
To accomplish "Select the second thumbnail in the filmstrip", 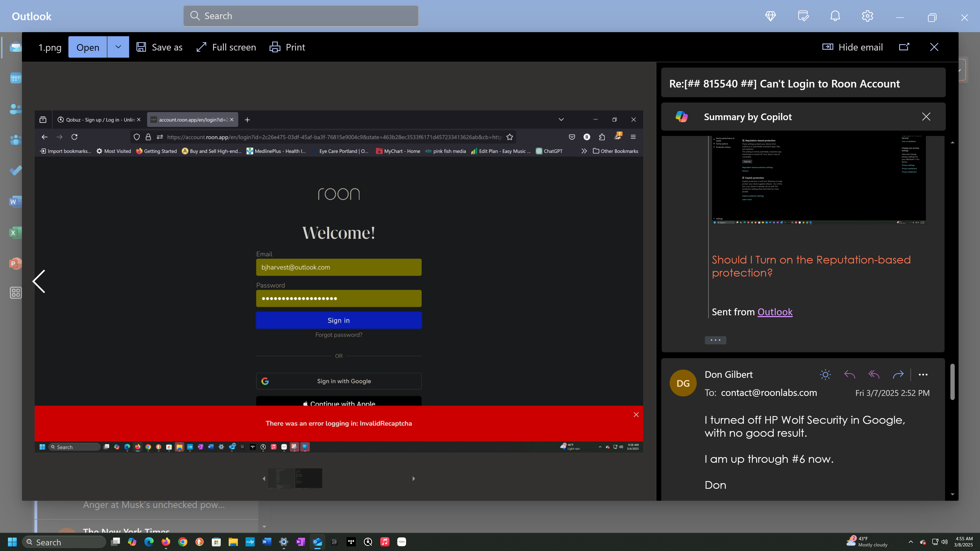I will click(309, 478).
